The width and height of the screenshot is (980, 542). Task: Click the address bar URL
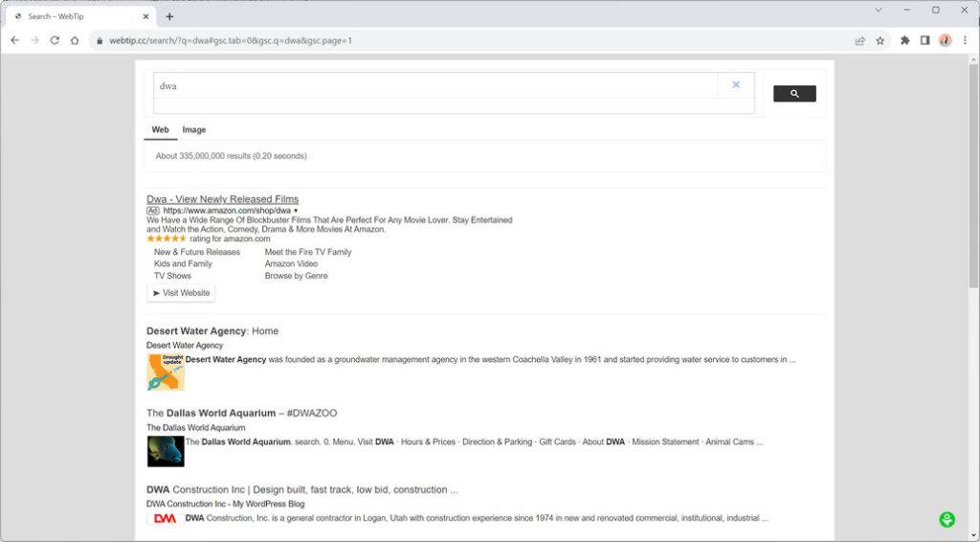click(231, 40)
